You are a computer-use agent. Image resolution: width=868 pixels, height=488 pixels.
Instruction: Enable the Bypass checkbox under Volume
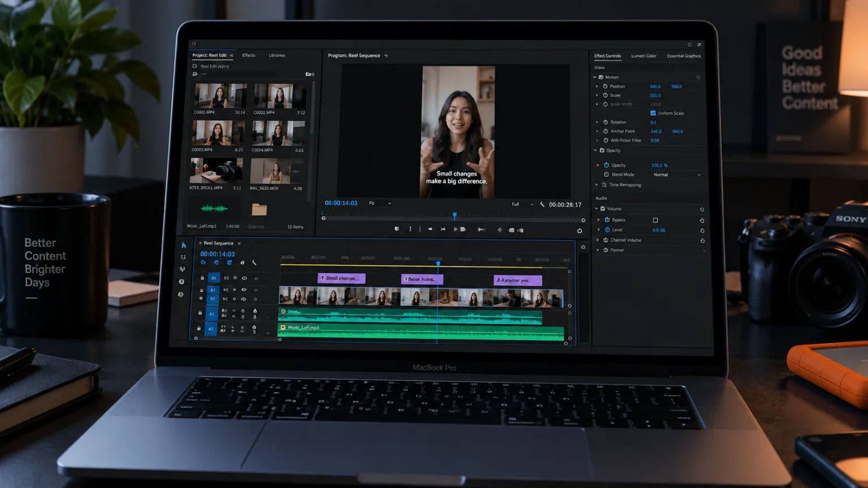(x=656, y=220)
